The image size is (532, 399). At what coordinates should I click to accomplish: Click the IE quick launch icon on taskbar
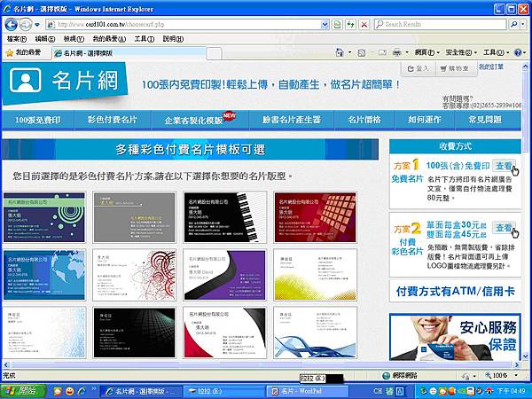pos(82,391)
